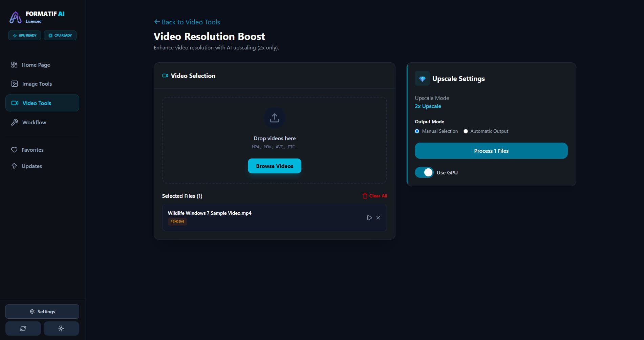This screenshot has height=340, width=644.
Task: Click the Formatif AI logo icon
Action: click(x=15, y=17)
